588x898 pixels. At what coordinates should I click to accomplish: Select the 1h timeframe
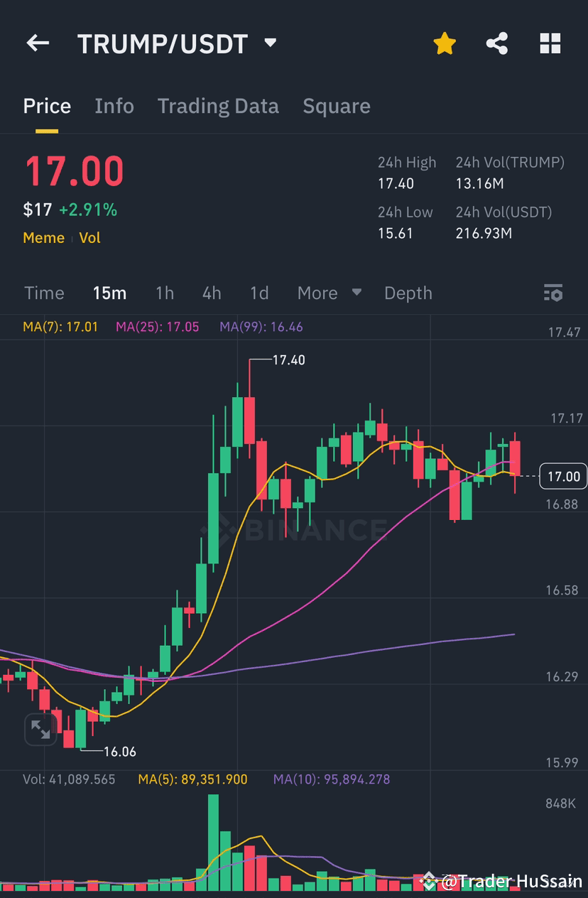coord(165,293)
